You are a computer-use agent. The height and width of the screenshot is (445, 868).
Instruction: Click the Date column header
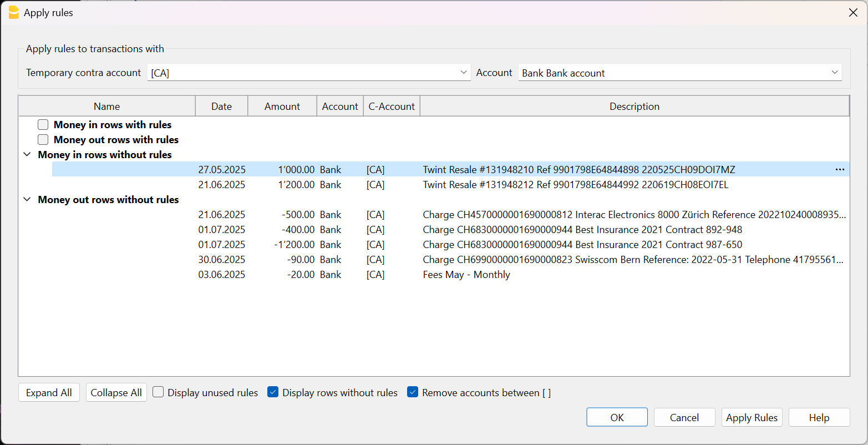click(221, 107)
